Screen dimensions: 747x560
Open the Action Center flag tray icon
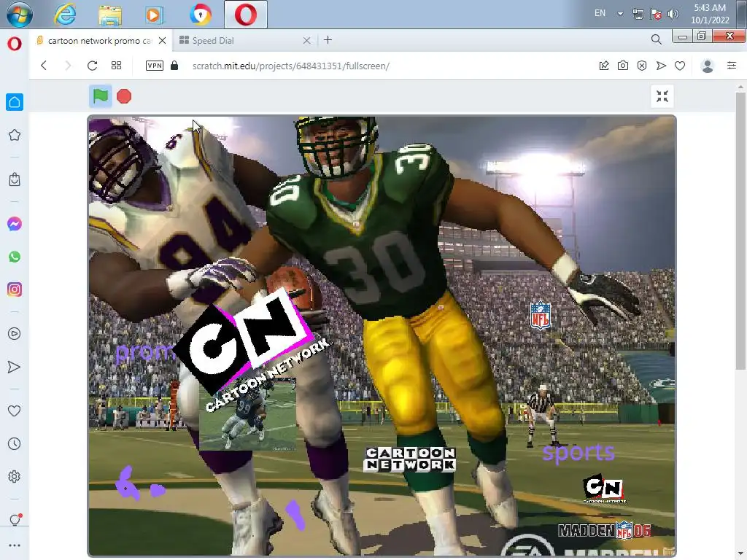[x=656, y=14]
